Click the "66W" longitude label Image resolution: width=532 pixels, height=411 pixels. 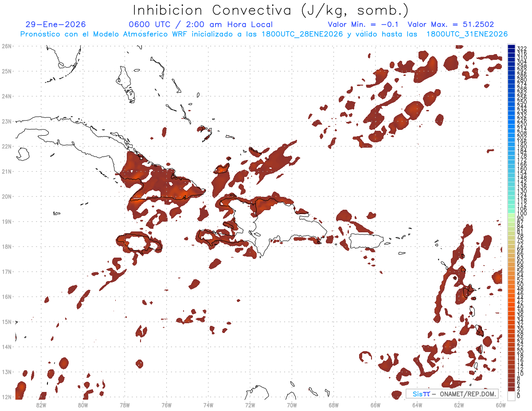point(375,405)
